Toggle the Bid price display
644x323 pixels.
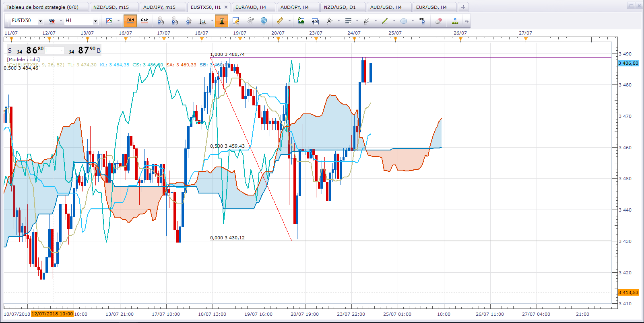pos(130,21)
